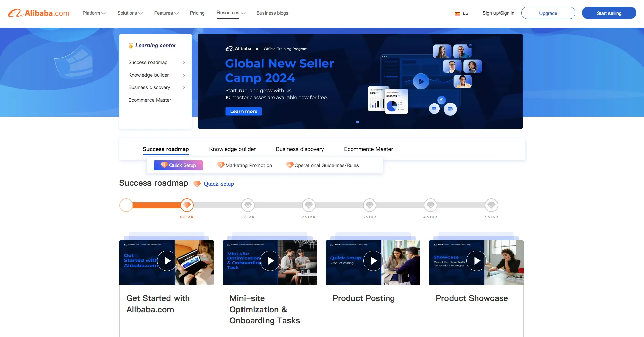Image resolution: width=644 pixels, height=337 pixels.
Task: Select the Quick Setup sub-tab
Action: coord(178,165)
